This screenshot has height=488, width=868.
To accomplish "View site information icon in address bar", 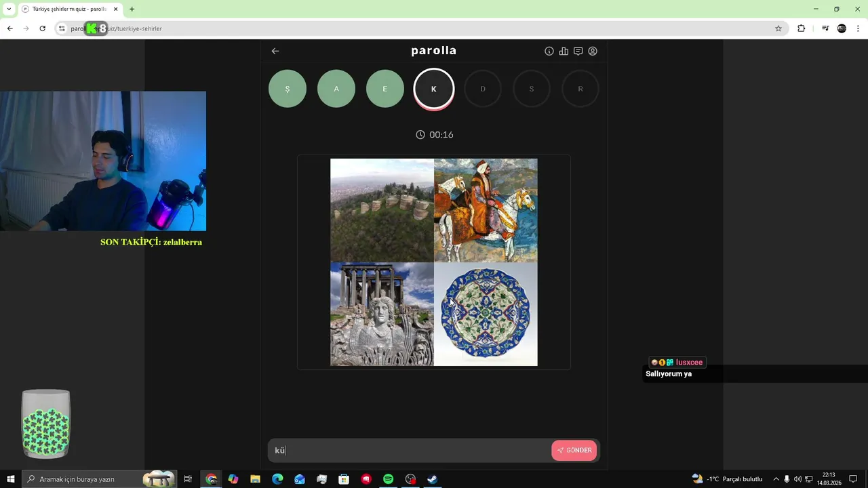I will (62, 28).
